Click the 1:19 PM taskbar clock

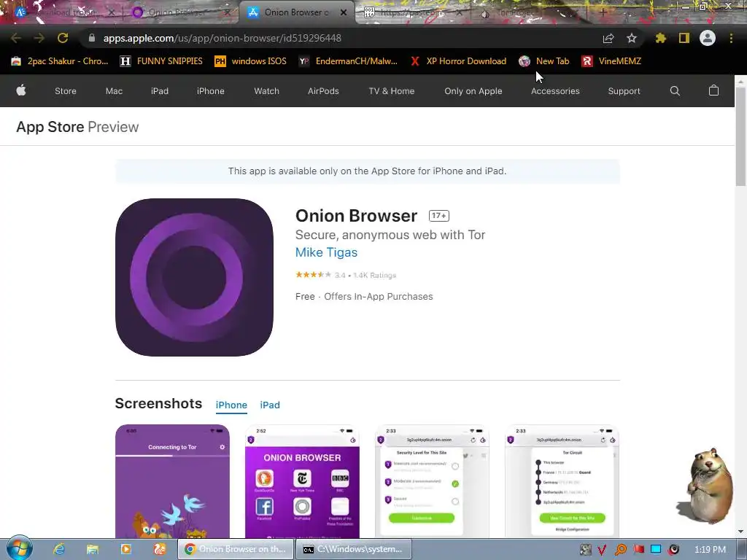(710, 550)
